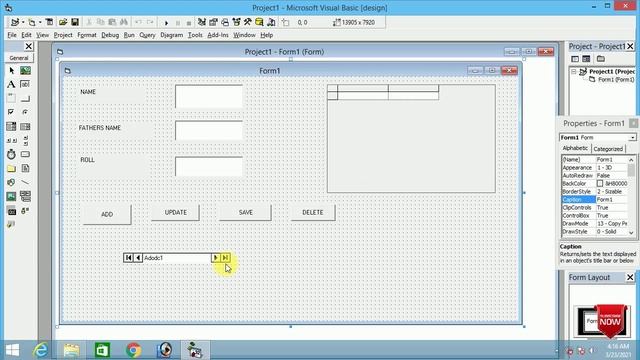Screen dimensions: 640x360
Task: Click the DELETE button on form
Action: (313, 212)
